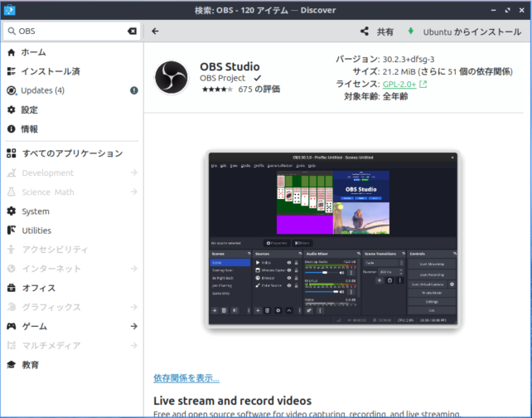This screenshot has width=532, height=418.
Task: Click the gamepad icon for ゲーム
Action: (x=12, y=326)
